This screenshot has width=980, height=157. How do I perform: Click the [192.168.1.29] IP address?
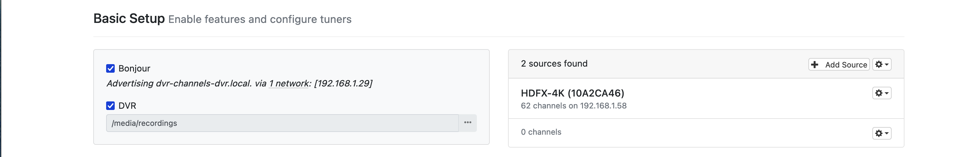pyautogui.click(x=343, y=84)
